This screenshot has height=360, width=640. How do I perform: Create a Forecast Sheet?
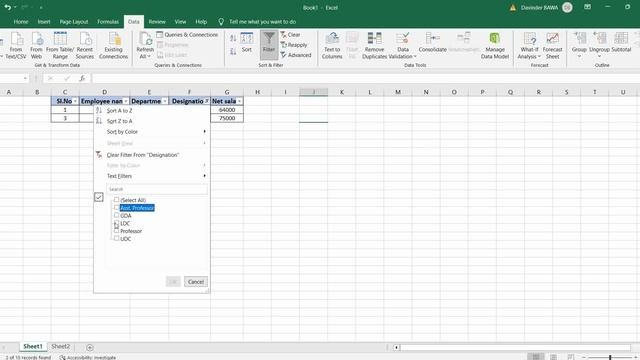coord(552,45)
